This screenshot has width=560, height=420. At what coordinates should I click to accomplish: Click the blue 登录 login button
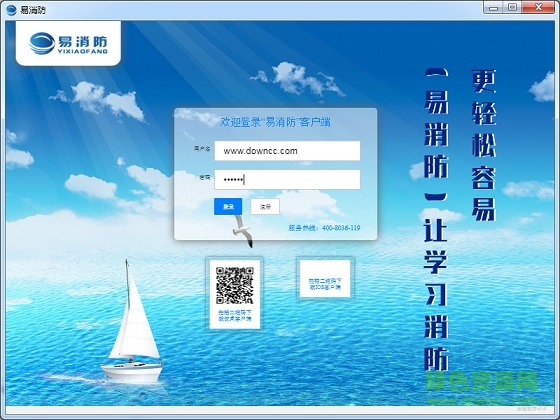point(228,206)
